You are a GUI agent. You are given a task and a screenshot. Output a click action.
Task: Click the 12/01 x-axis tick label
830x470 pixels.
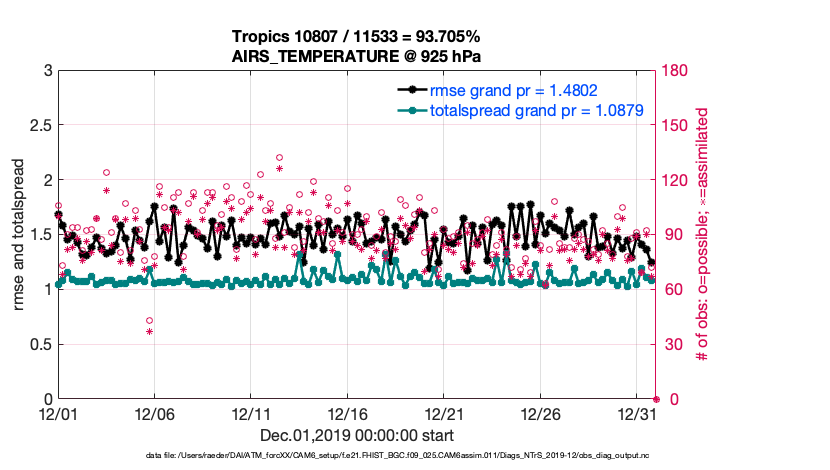point(57,412)
